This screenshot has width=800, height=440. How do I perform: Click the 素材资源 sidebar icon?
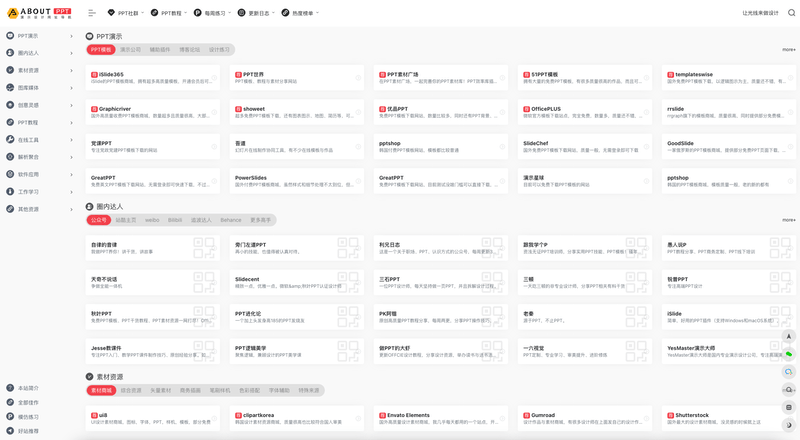coord(10,70)
